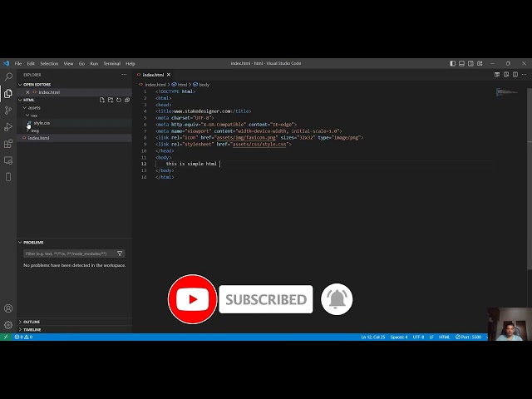532x399 pixels.
Task: Open the Run and Debug view
Action: click(8, 126)
